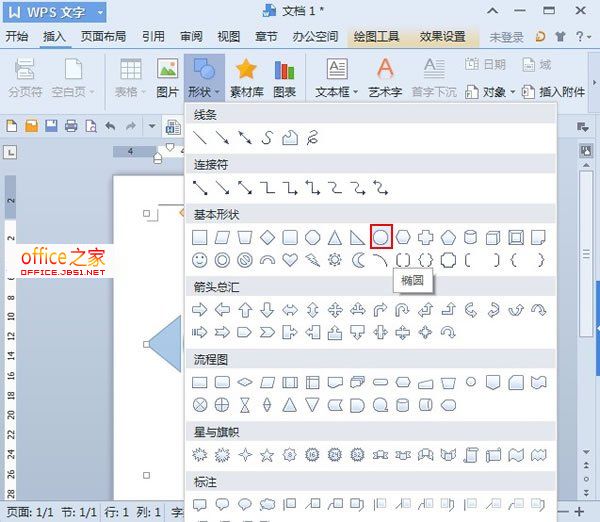Pick the lightning bolt shape

coord(312,260)
